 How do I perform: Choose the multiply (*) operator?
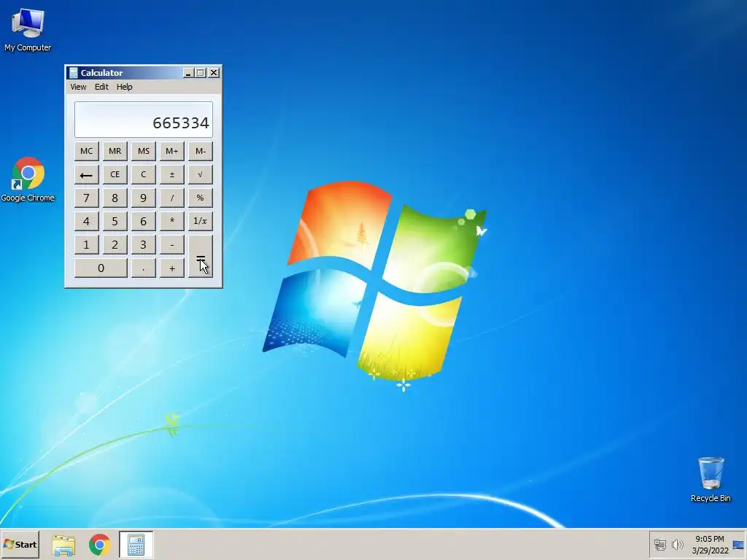point(172,222)
